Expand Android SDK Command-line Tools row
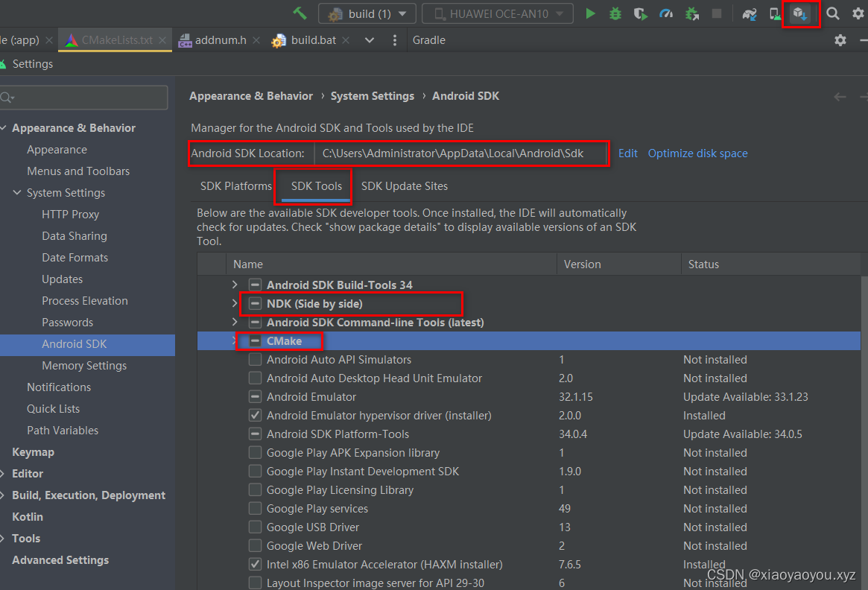 click(x=235, y=322)
